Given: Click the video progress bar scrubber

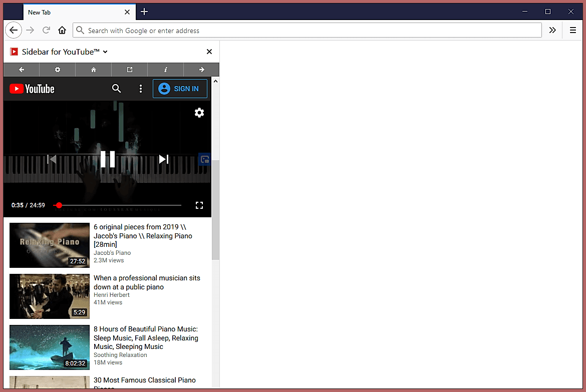Looking at the screenshot, I should pyautogui.click(x=59, y=205).
